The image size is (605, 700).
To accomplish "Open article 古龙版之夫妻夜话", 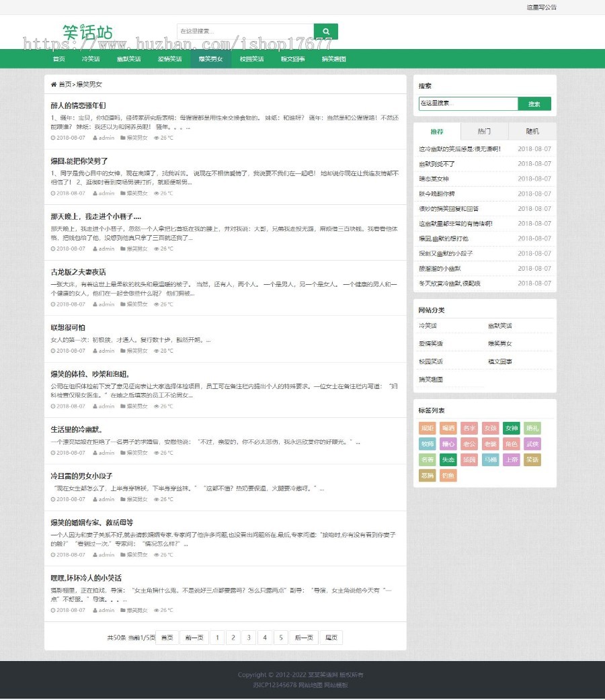I will [x=78, y=272].
